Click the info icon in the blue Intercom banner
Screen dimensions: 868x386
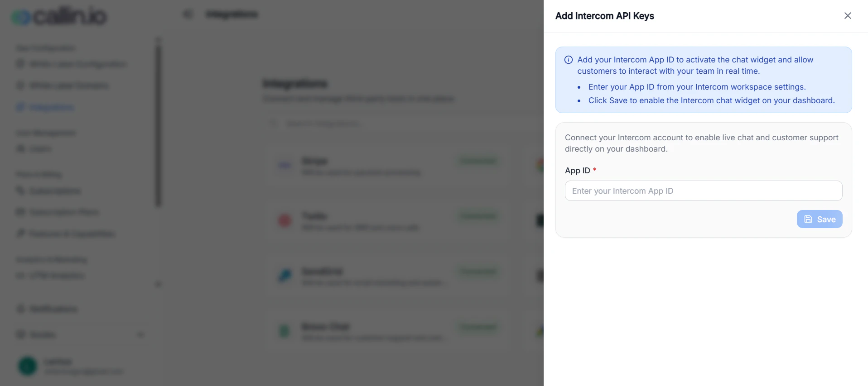tap(568, 59)
